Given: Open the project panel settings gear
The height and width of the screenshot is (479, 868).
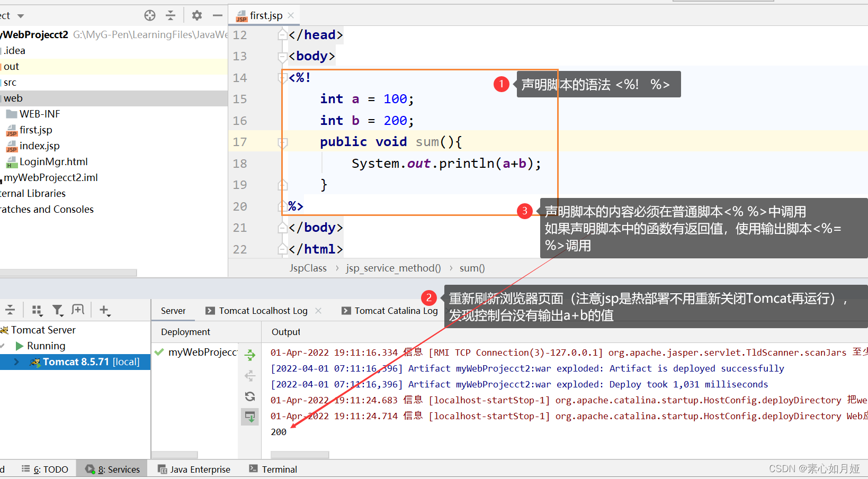Looking at the screenshot, I should tap(197, 15).
